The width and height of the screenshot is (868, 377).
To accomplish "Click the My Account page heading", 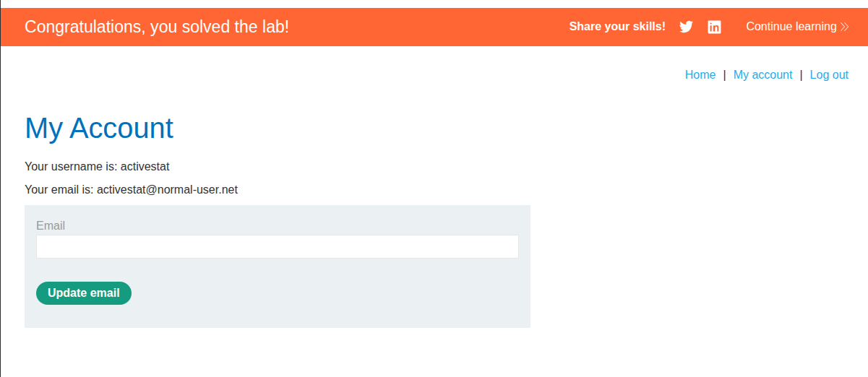I will 99,129.
